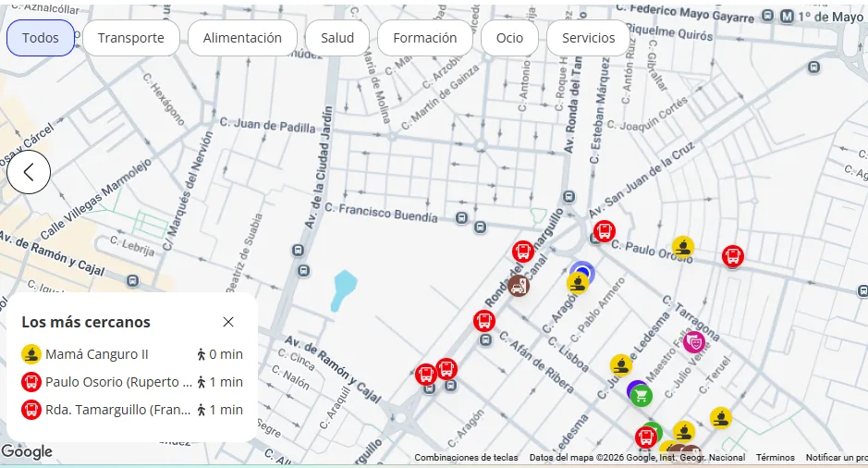Switch to the Formación filter
The height and width of the screenshot is (468, 868).
coord(425,38)
